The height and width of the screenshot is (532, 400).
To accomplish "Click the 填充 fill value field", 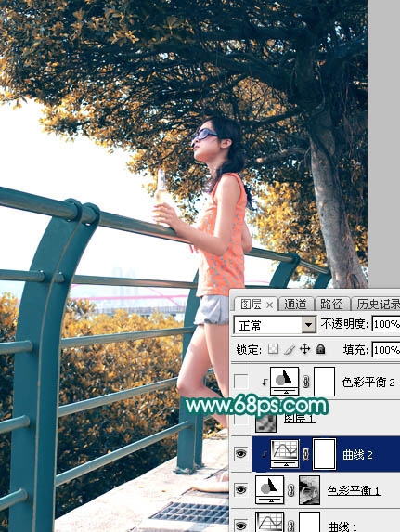I will tap(386, 349).
